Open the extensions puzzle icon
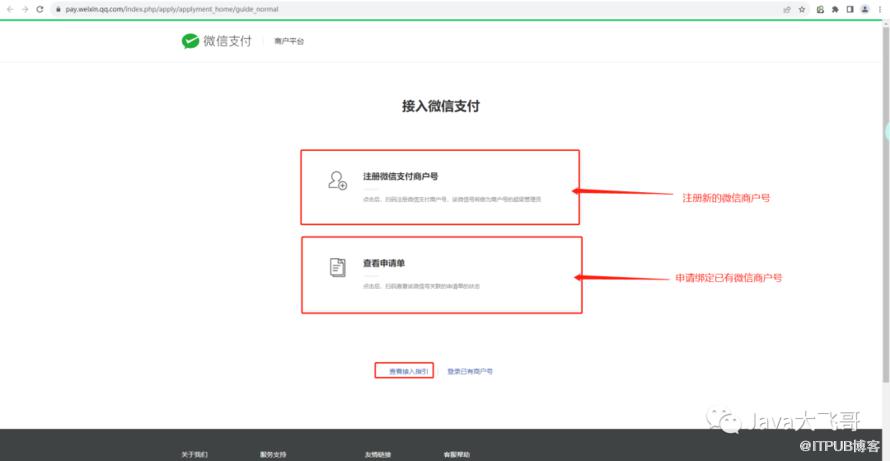Viewport: 890px width, 461px height. pyautogui.click(x=835, y=10)
